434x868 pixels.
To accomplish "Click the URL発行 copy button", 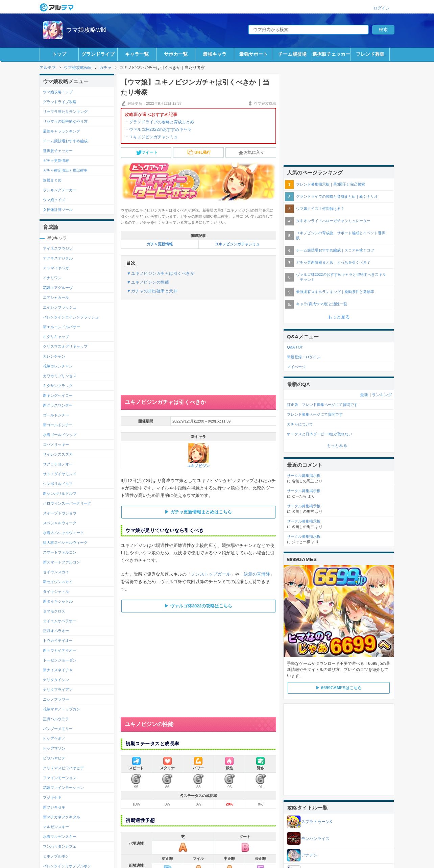I will pyautogui.click(x=198, y=152).
